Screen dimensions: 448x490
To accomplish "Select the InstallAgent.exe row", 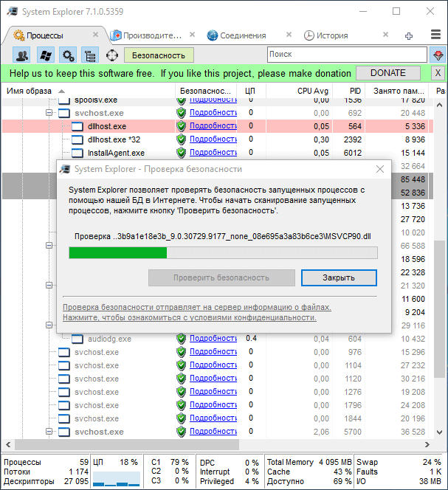I will 218,153.
